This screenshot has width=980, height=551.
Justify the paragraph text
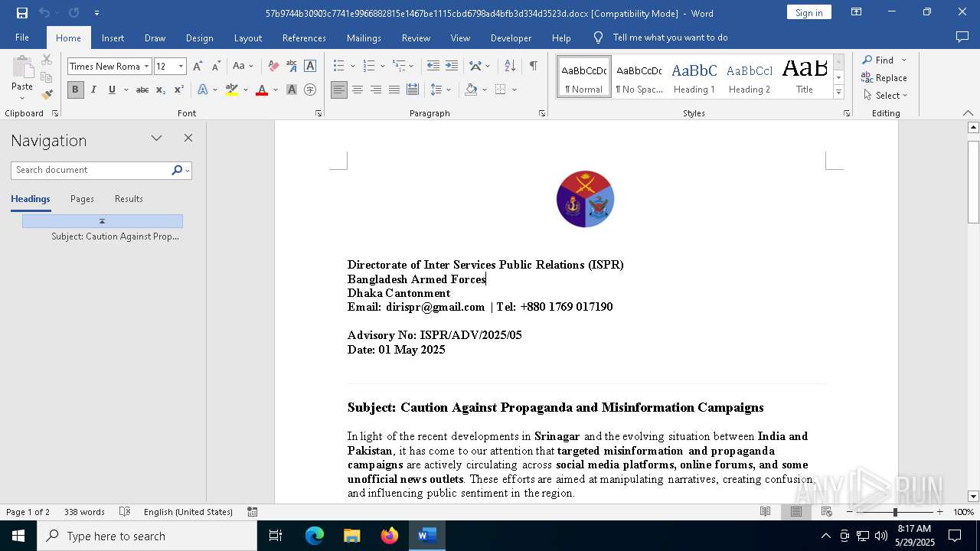[x=394, y=90]
